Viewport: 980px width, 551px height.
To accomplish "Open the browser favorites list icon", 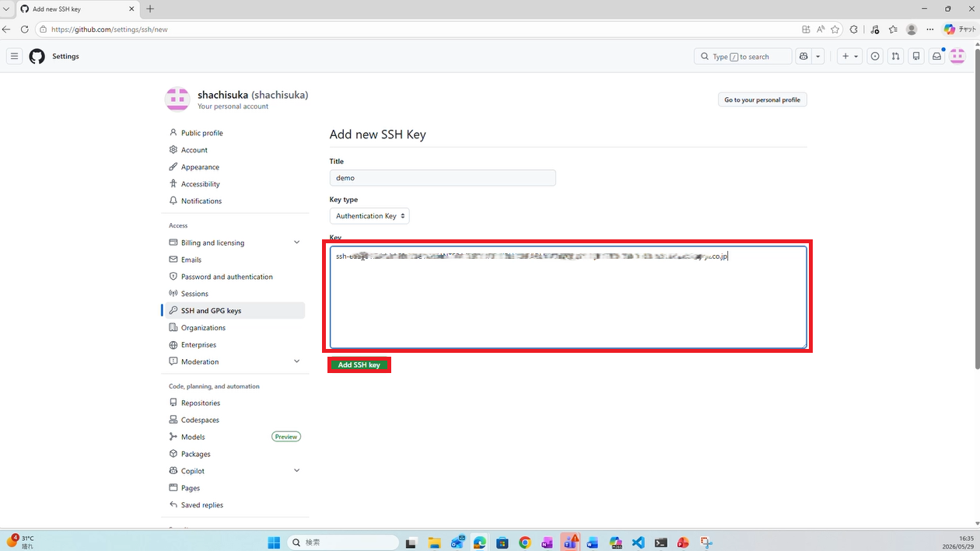I will pyautogui.click(x=892, y=30).
